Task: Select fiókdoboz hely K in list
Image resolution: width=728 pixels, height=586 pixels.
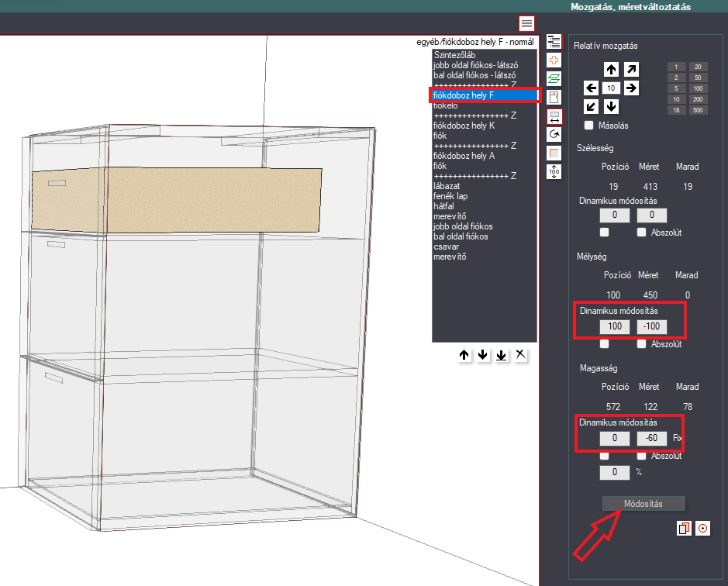Action: [x=464, y=126]
